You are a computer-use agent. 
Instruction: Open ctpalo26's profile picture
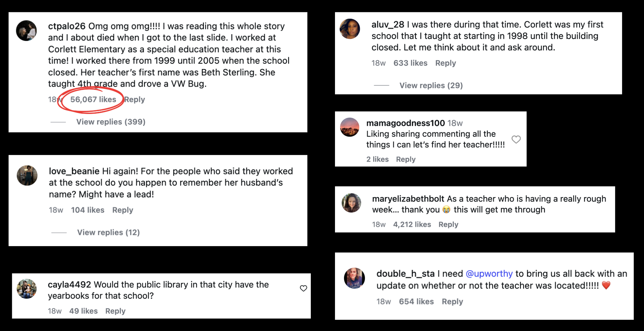pyautogui.click(x=26, y=31)
